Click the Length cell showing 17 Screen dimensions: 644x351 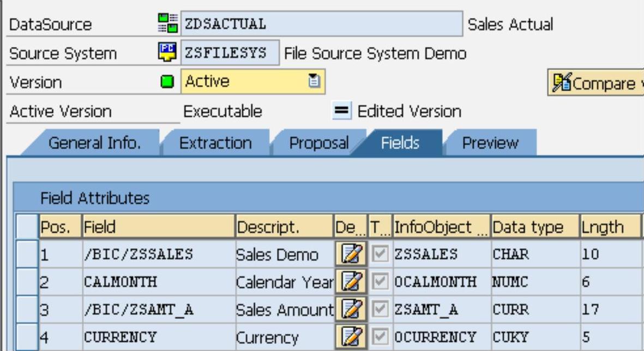(607, 310)
